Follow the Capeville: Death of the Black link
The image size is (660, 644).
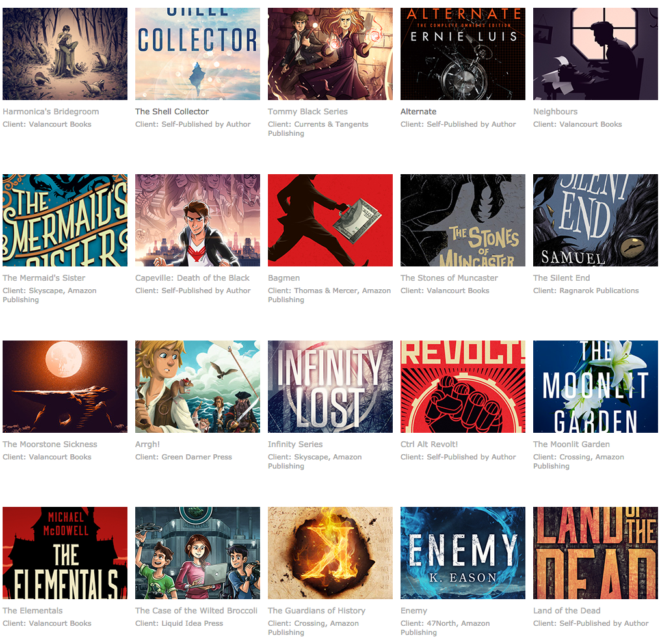[192, 277]
